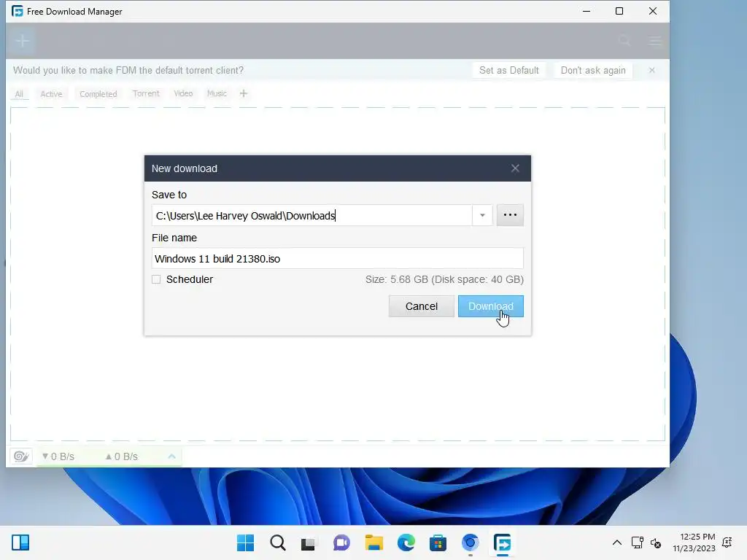The image size is (747, 560).
Task: Open the Windows Start menu
Action: [x=245, y=542]
